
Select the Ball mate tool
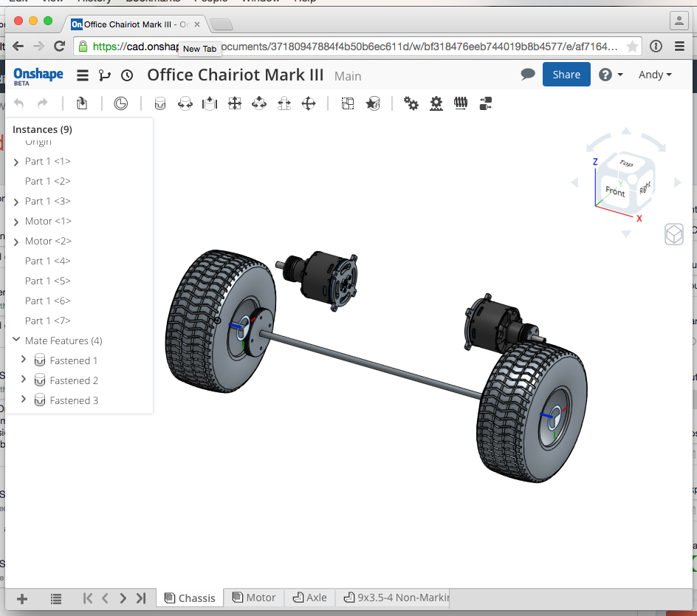(x=309, y=103)
